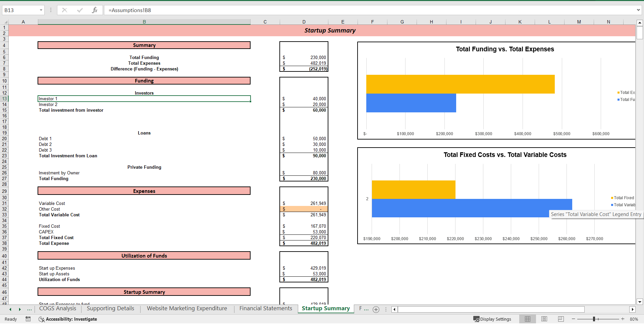Expand the formula bar with its chevron
644x324 pixels.
click(x=639, y=10)
